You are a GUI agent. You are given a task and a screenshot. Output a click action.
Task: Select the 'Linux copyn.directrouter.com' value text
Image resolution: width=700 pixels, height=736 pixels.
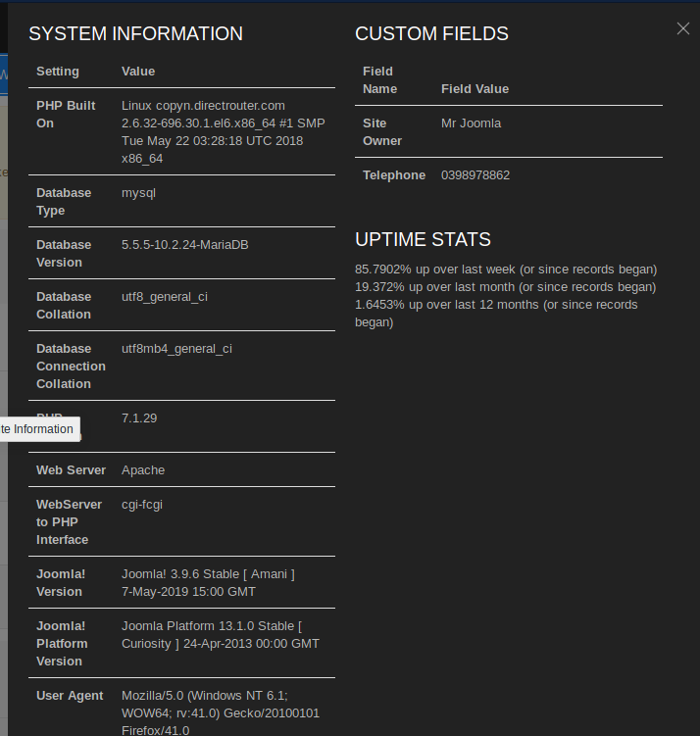203,106
